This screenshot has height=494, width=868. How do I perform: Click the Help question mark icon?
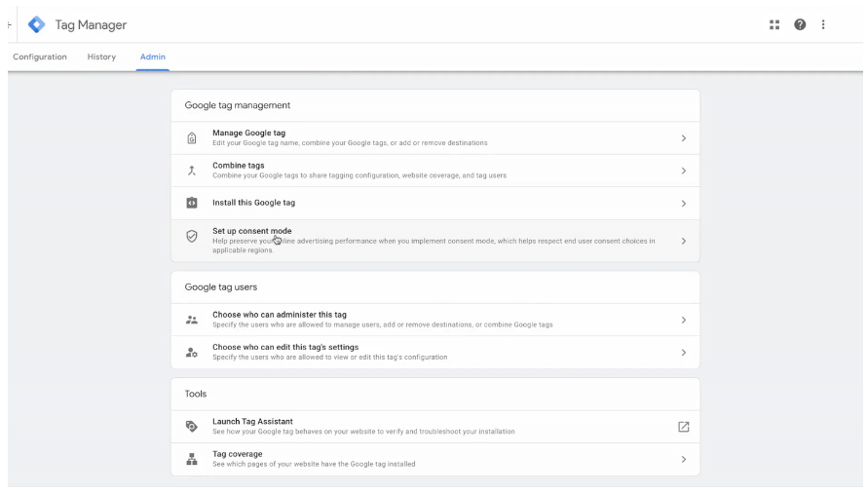(800, 24)
